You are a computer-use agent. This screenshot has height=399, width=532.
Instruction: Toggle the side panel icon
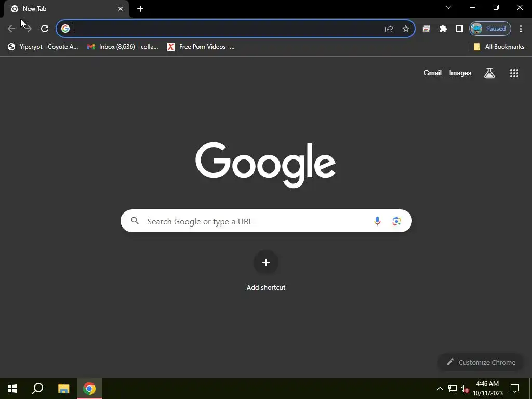(460, 29)
